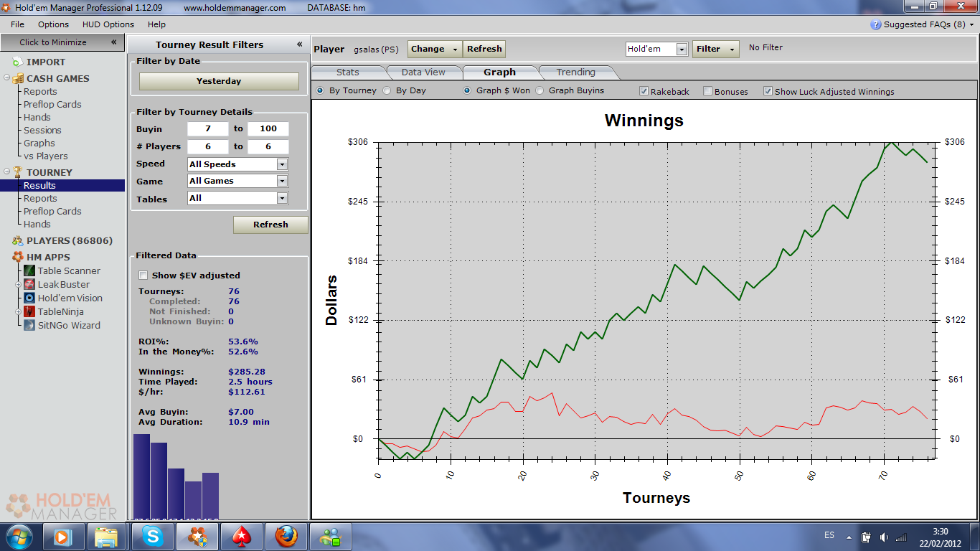Open Firefox from the taskbar

point(286,537)
